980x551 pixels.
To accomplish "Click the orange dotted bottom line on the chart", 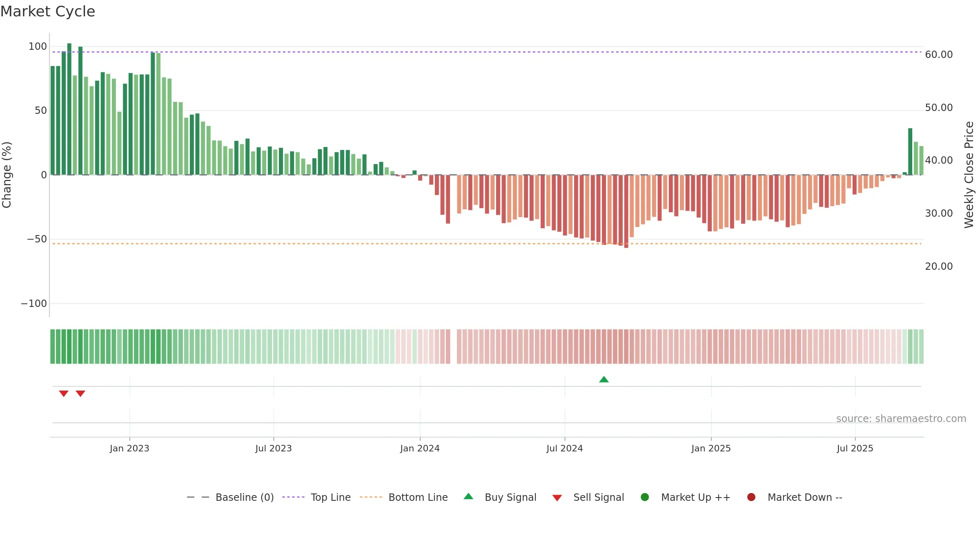I will (487, 244).
